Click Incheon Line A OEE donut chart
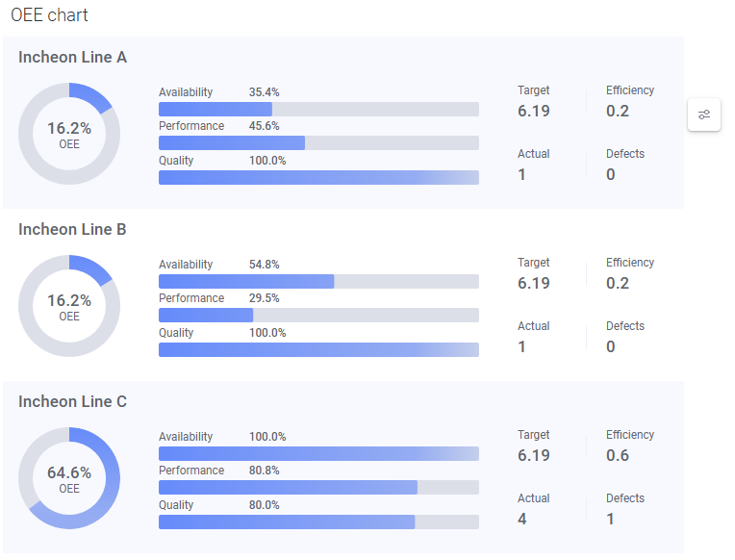 coord(69,133)
